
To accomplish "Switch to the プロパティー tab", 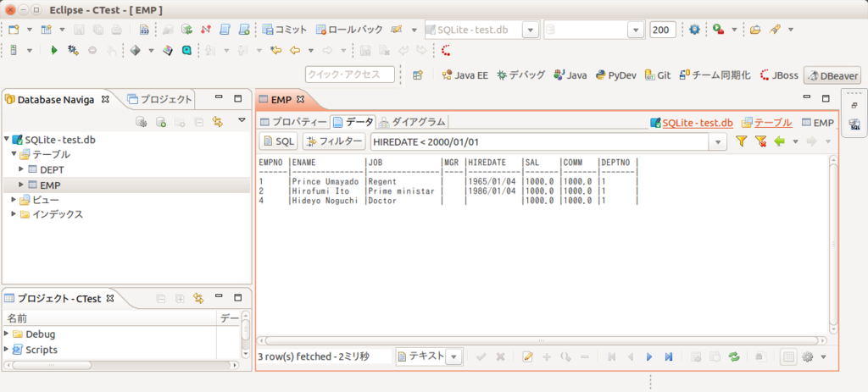I will coord(293,122).
